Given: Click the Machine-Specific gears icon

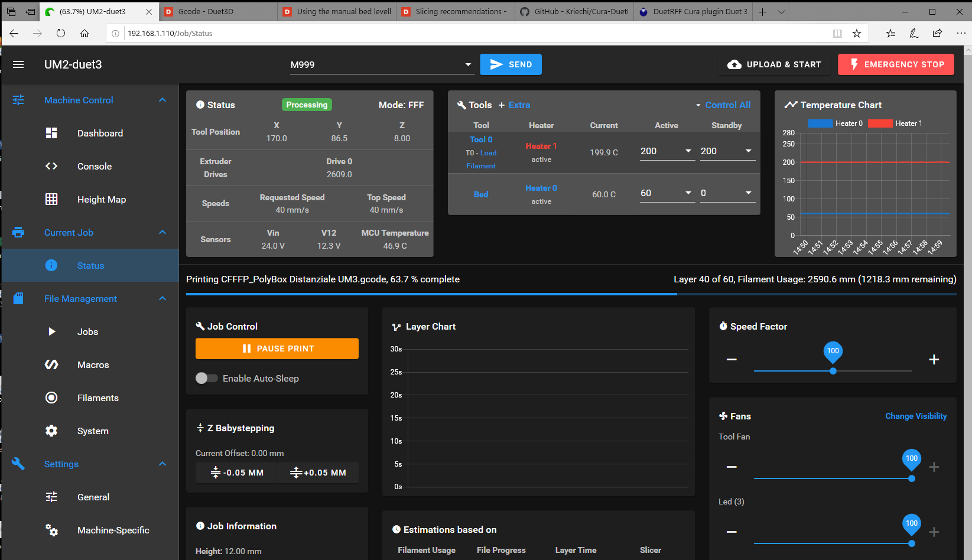Looking at the screenshot, I should click(51, 530).
